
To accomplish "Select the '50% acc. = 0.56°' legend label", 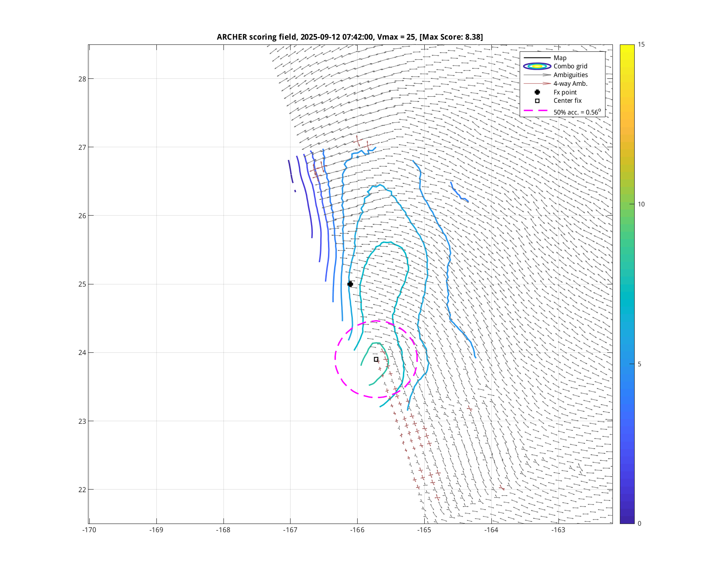I will [x=577, y=112].
